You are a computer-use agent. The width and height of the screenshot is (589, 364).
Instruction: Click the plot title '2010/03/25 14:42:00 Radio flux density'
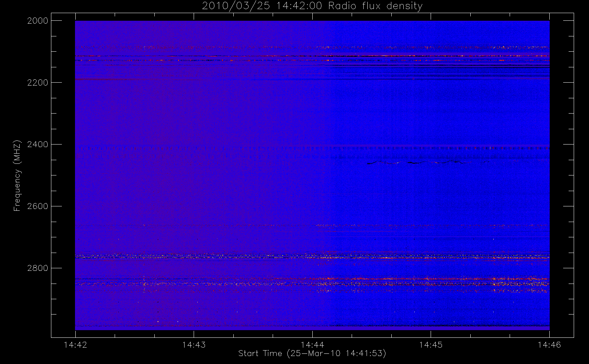312,6
